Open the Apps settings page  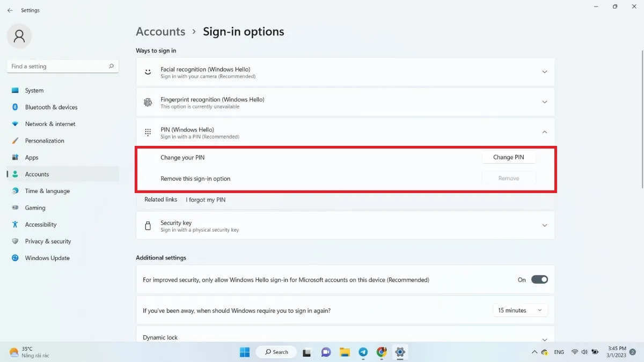click(x=34, y=157)
